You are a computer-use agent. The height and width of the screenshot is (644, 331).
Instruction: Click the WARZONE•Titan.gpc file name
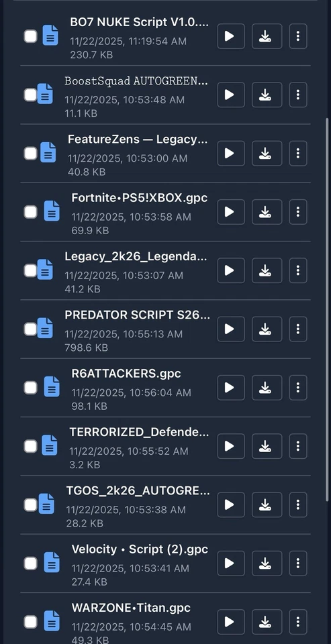click(x=131, y=608)
